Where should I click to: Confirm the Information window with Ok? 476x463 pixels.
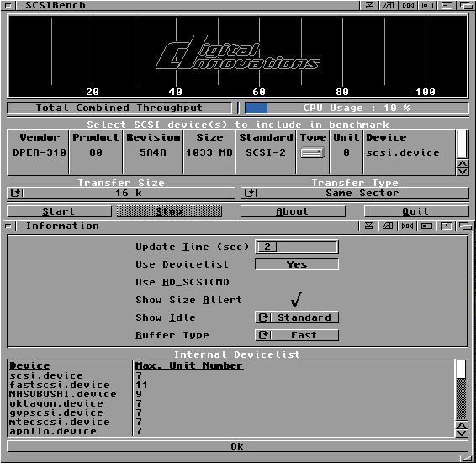237,446
